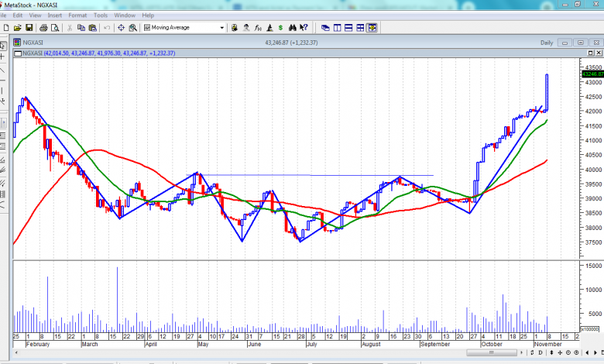This screenshot has height=364, width=604.
Task: Open the System Tester icon
Action: tap(269, 28)
